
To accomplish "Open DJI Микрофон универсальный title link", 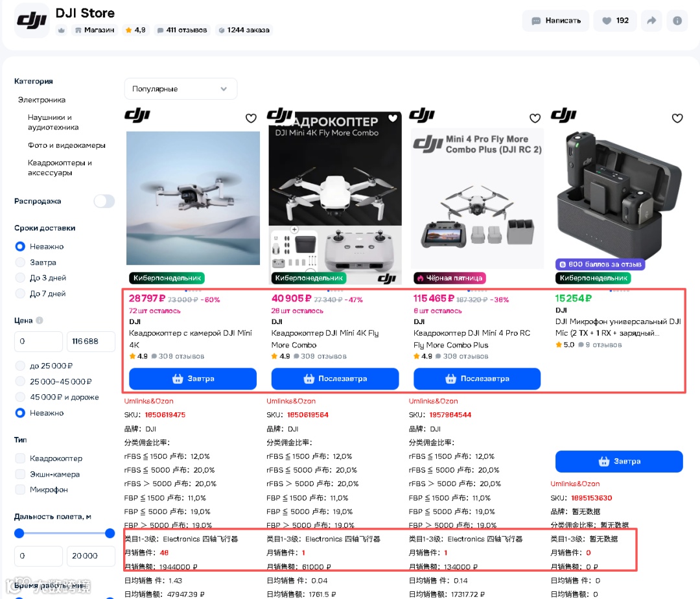I will tap(618, 327).
